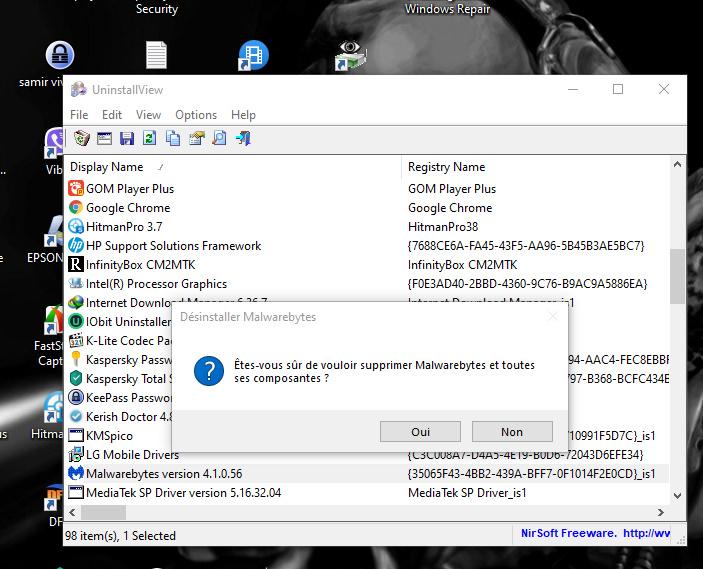Select 'Malwarebytes version 4.1.0.56' row text
The height and width of the screenshot is (569, 703).
[x=164, y=473]
